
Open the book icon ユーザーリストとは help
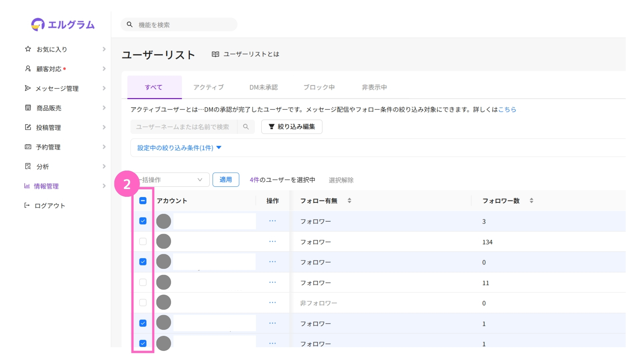215,54
